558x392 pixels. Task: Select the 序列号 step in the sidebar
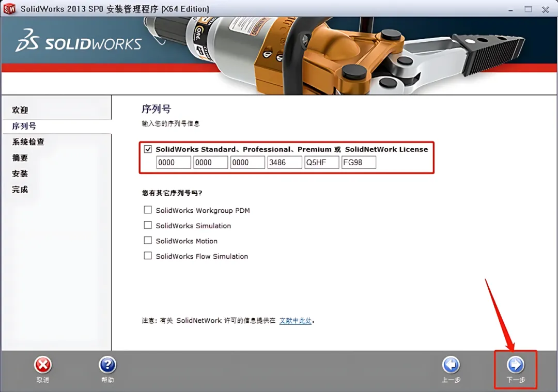point(24,126)
